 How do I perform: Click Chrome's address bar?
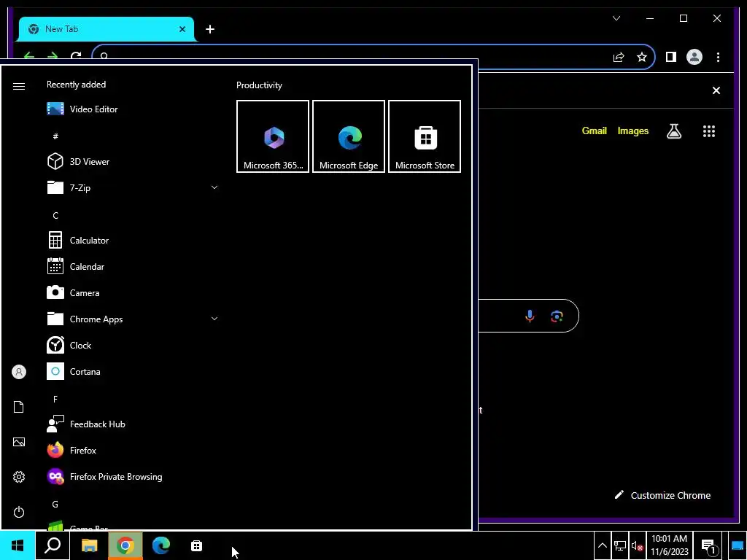tap(352, 57)
